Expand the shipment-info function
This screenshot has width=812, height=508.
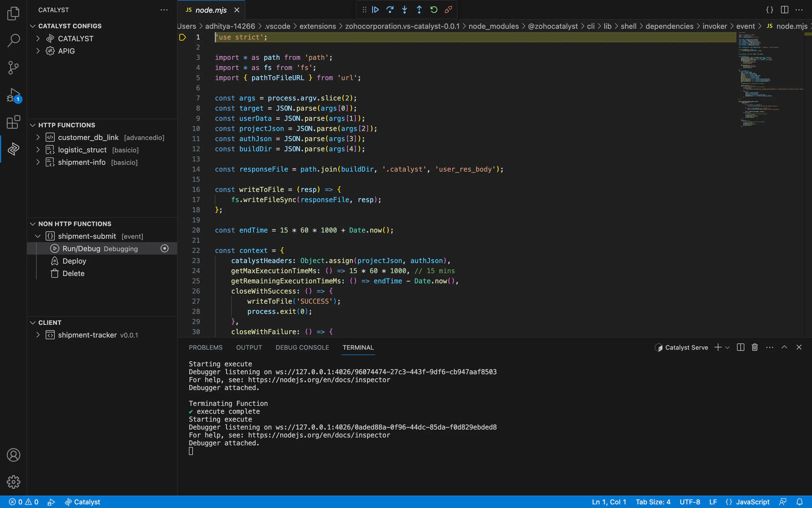click(x=38, y=162)
